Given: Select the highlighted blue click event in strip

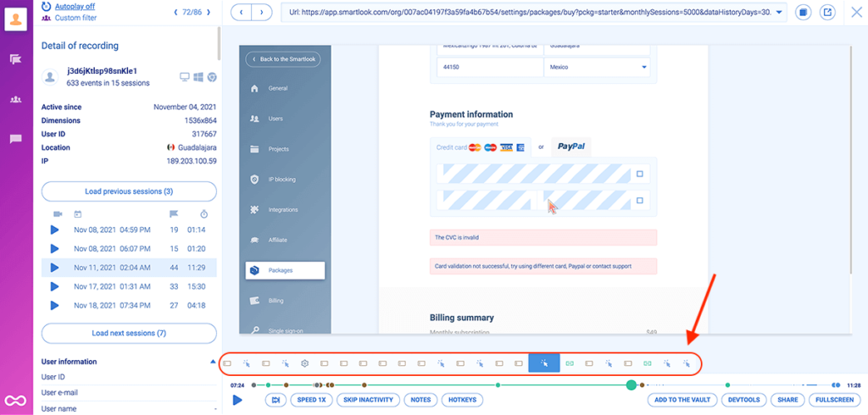Looking at the screenshot, I should 543,363.
